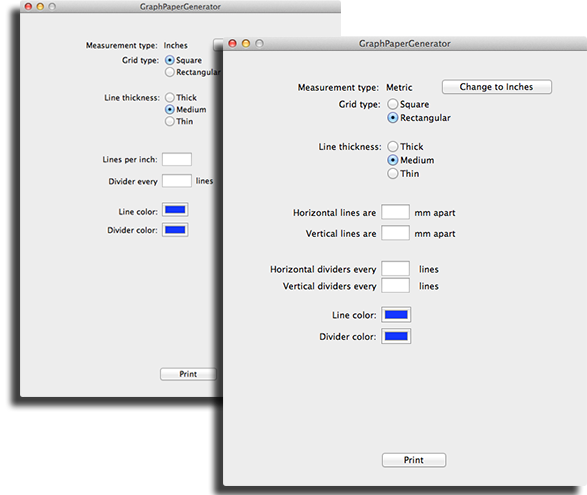Open Divider color swatch in Inches window
This screenshot has height=495, width=587.
pyautogui.click(x=175, y=230)
